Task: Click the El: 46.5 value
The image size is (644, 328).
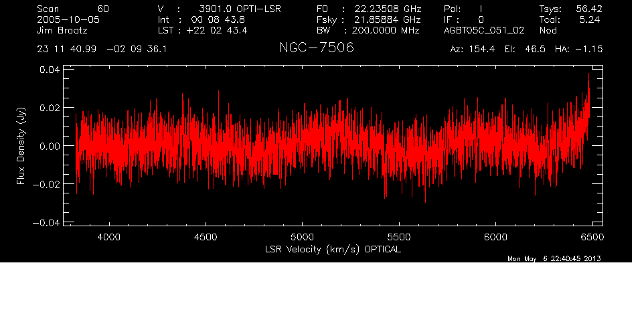Action: tap(525, 50)
